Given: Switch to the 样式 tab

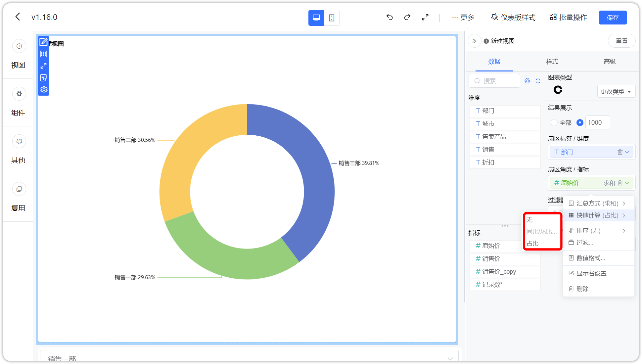Looking at the screenshot, I should (x=552, y=62).
